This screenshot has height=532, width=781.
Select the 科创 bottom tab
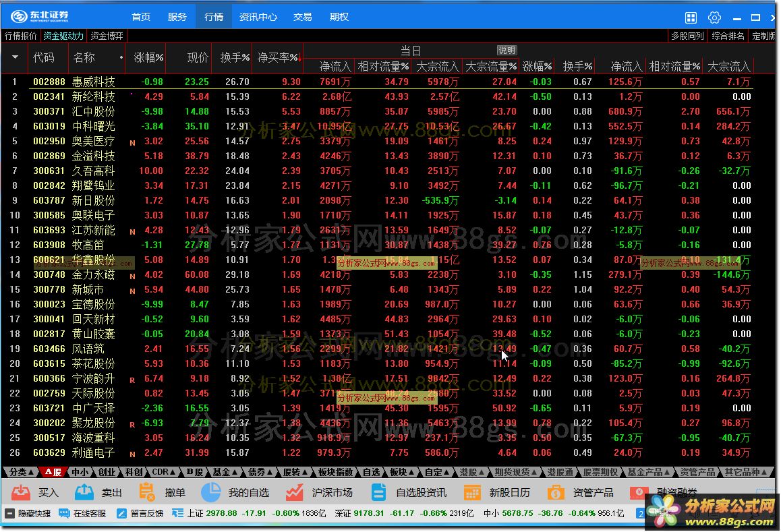pos(134,472)
